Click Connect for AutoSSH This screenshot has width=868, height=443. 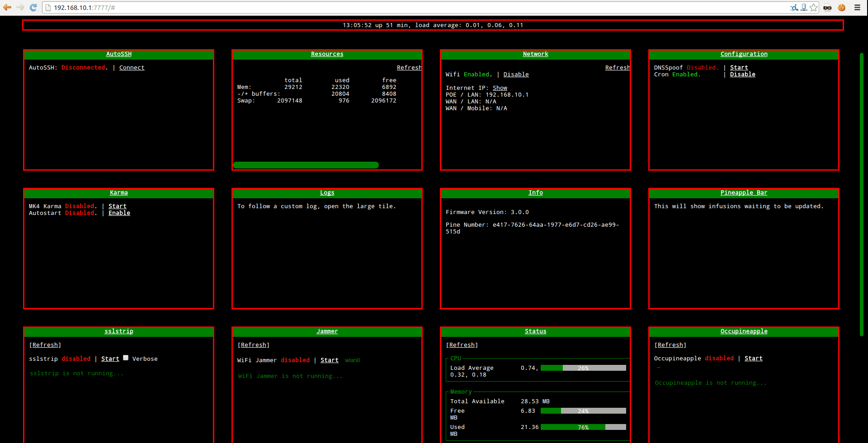(132, 68)
